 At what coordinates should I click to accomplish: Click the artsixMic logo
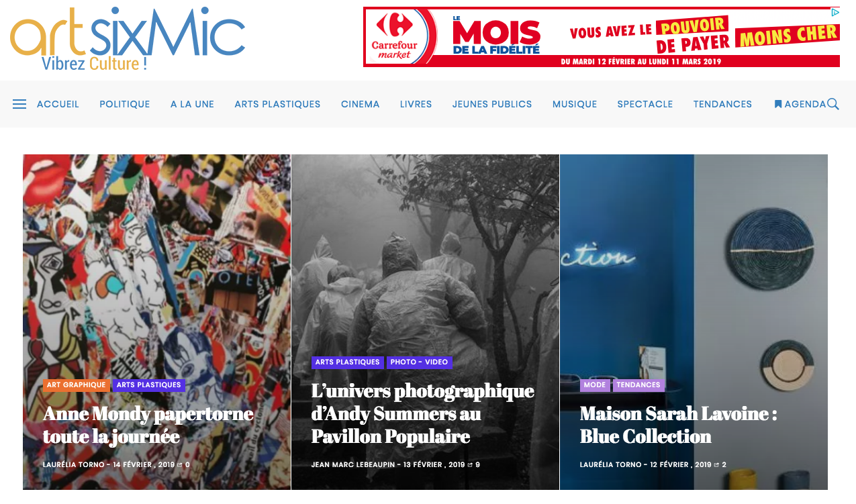[128, 38]
